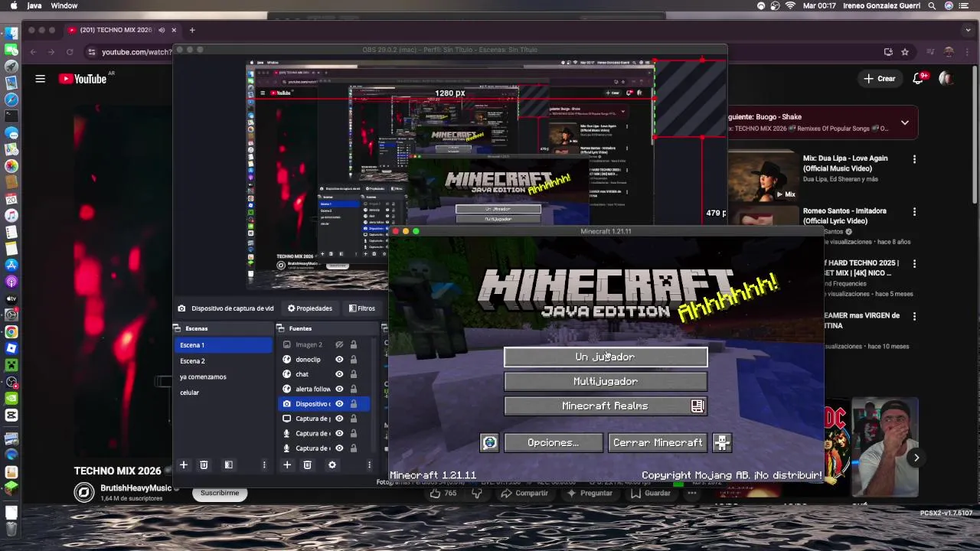The image size is (980, 551).
Task: Toggle visibility of Imagen 2 source
Action: (x=339, y=345)
